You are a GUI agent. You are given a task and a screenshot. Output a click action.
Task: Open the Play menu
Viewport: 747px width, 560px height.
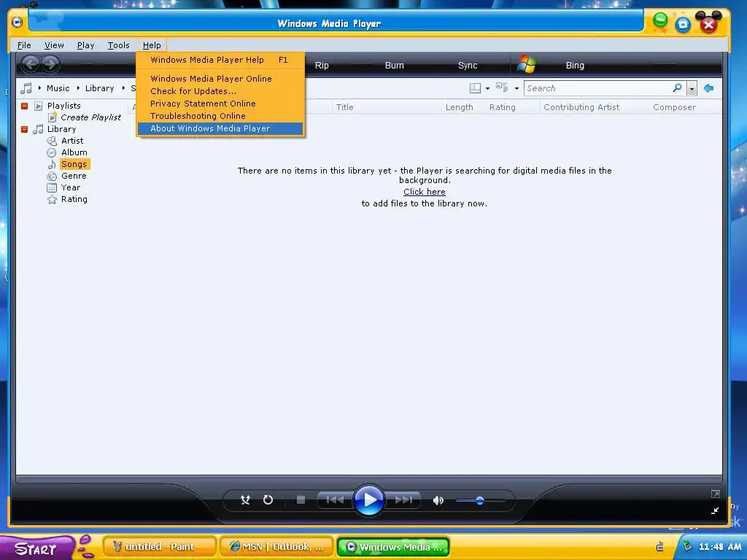[x=86, y=45]
